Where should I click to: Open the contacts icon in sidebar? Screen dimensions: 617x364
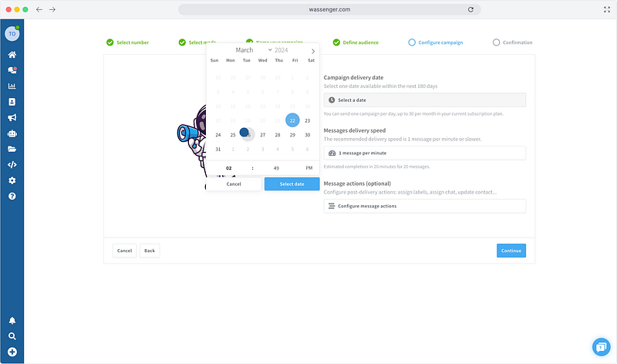pos(12,102)
